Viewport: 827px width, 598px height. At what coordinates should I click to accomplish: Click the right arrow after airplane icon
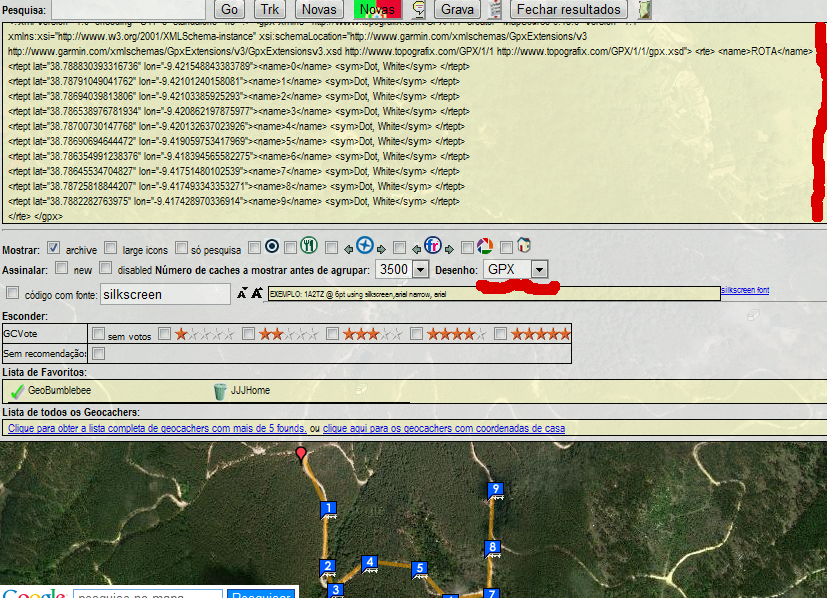(x=381, y=249)
